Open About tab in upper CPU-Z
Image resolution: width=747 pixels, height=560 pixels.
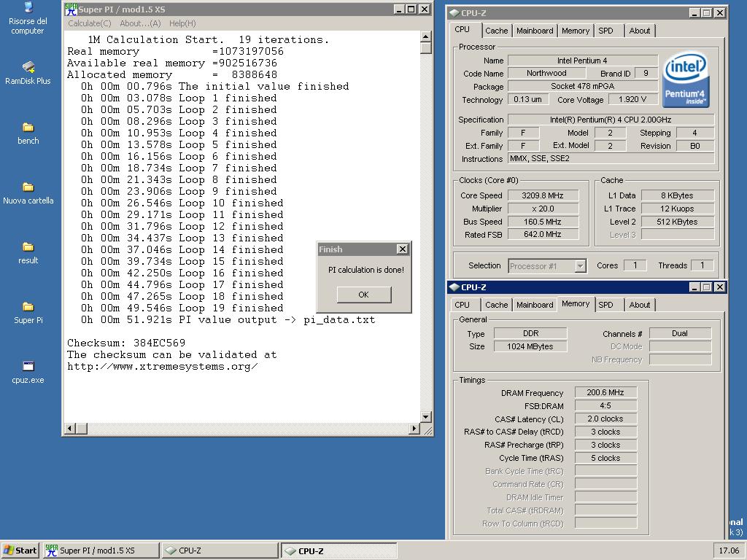[x=639, y=31]
